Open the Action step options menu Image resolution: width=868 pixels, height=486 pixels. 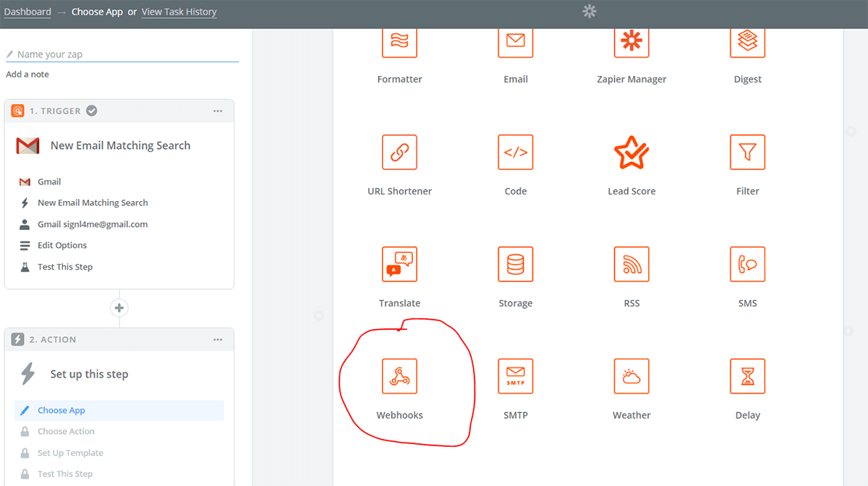[x=218, y=339]
